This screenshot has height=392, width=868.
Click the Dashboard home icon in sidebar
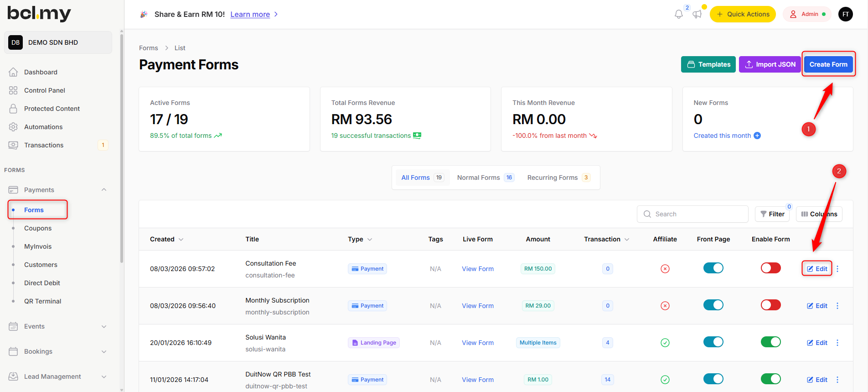click(x=13, y=72)
